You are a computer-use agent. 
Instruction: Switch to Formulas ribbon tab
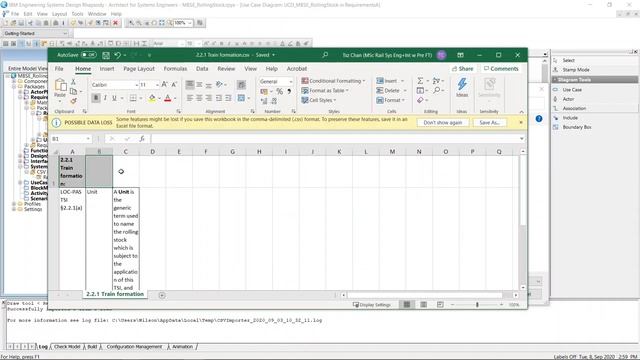[176, 69]
